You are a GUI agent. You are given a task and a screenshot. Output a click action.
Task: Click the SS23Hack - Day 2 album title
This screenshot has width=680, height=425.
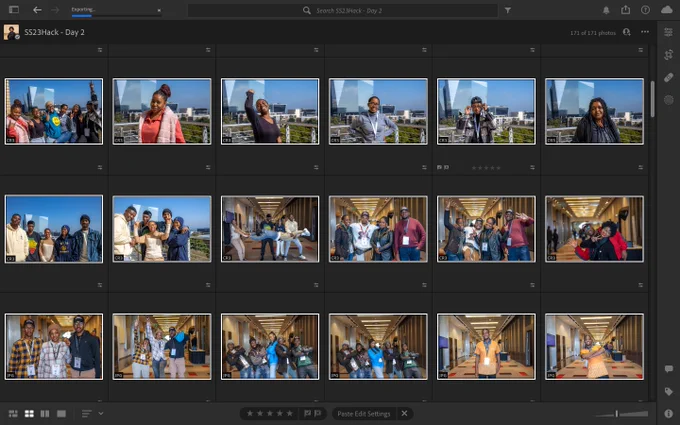click(x=54, y=32)
